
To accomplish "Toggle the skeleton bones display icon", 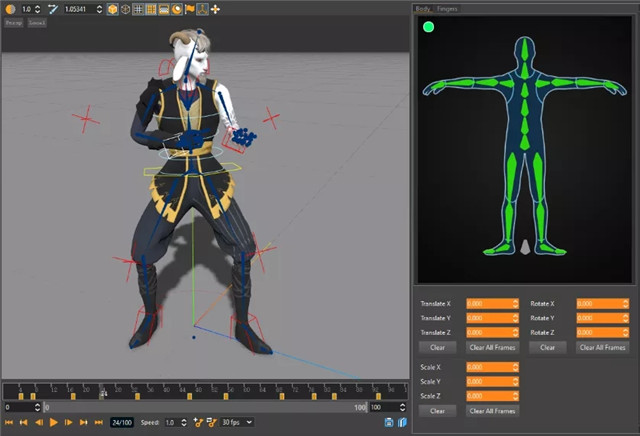I will point(202,9).
